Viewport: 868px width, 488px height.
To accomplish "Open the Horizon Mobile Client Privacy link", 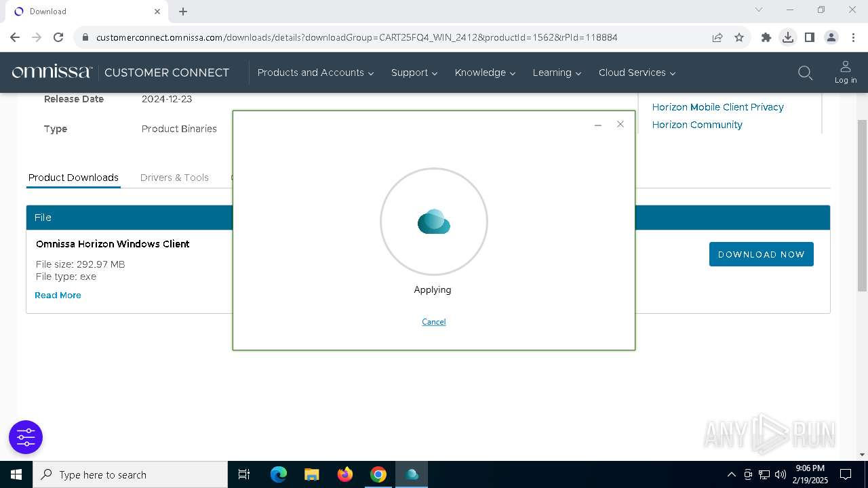I will (x=717, y=107).
